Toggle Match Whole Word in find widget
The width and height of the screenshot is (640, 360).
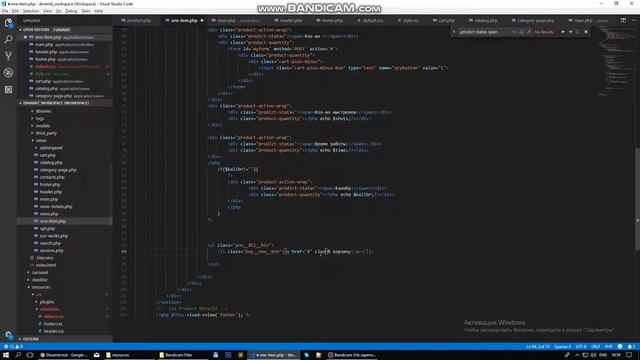click(522, 32)
